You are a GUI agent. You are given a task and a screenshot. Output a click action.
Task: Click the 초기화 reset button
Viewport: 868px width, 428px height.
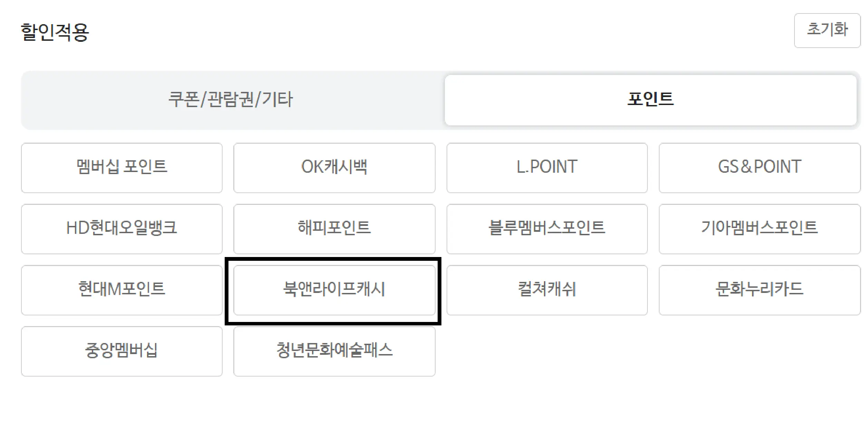pos(827,30)
